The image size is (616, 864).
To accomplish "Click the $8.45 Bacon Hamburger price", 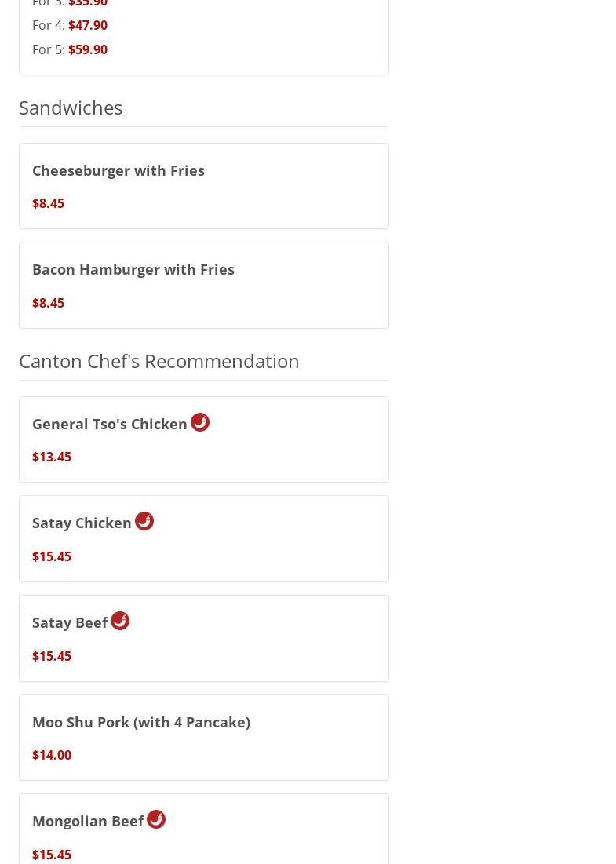I will click(48, 303).
